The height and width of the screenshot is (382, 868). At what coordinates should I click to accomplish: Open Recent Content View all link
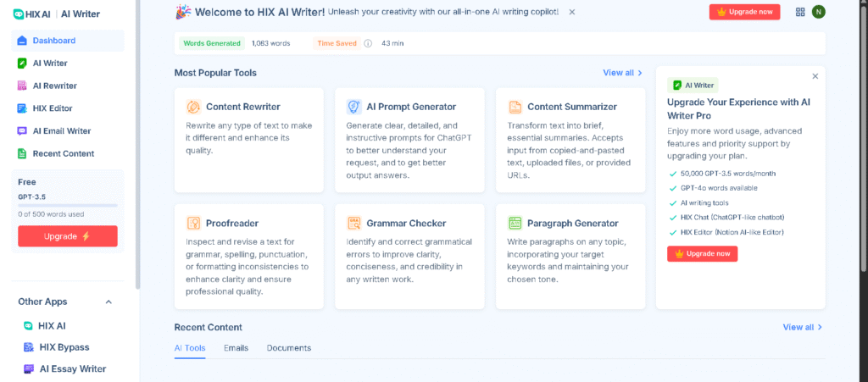coord(802,327)
